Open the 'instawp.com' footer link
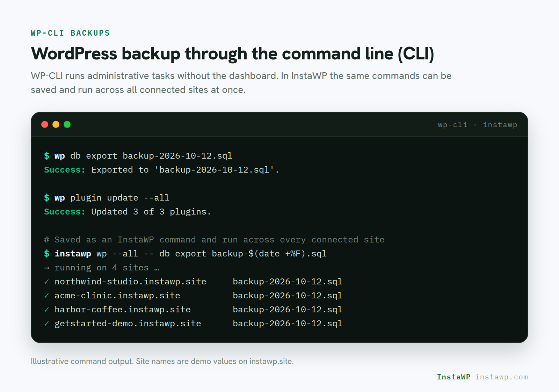559x392 pixels. (x=501, y=377)
